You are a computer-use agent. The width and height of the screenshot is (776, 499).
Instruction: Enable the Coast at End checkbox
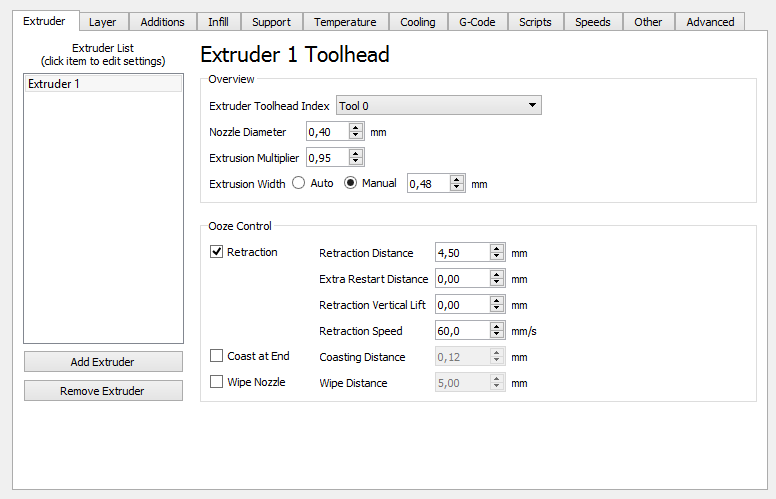click(x=216, y=356)
